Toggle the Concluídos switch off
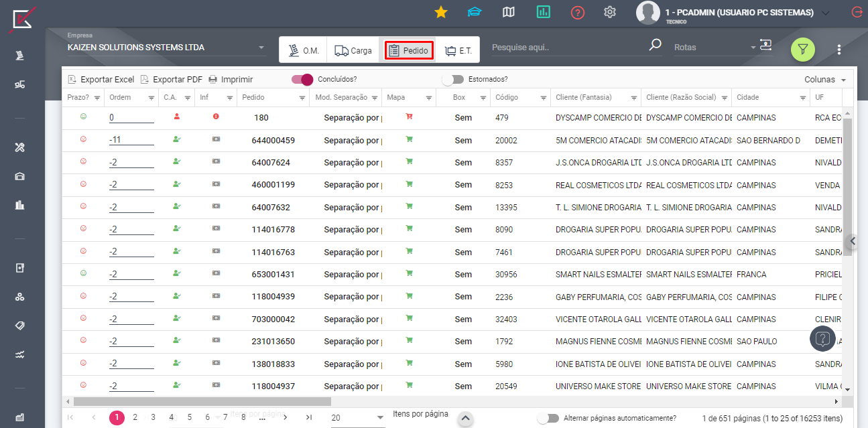Image resolution: width=868 pixels, height=428 pixels. pyautogui.click(x=302, y=79)
